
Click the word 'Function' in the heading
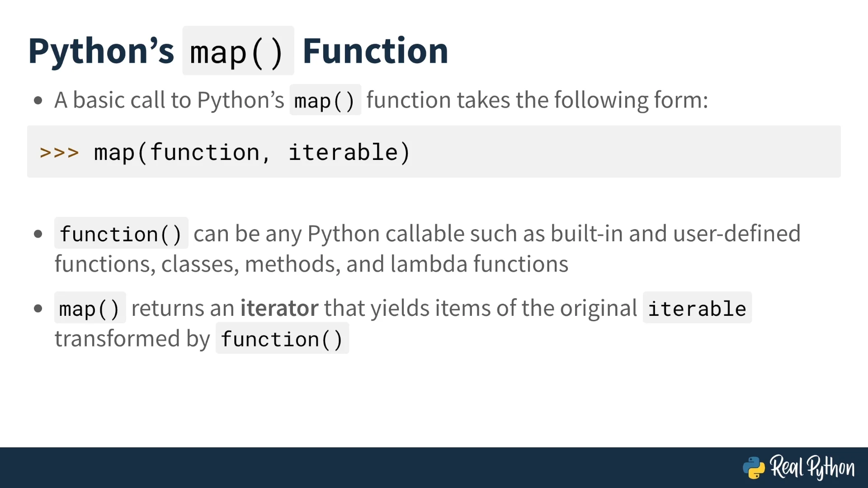(x=375, y=51)
